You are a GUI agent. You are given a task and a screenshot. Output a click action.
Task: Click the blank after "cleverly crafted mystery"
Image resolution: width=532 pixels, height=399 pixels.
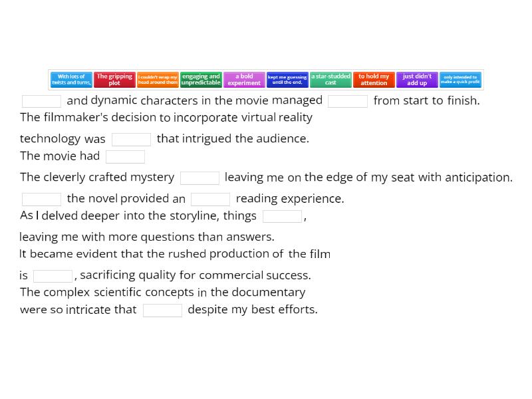(x=201, y=178)
